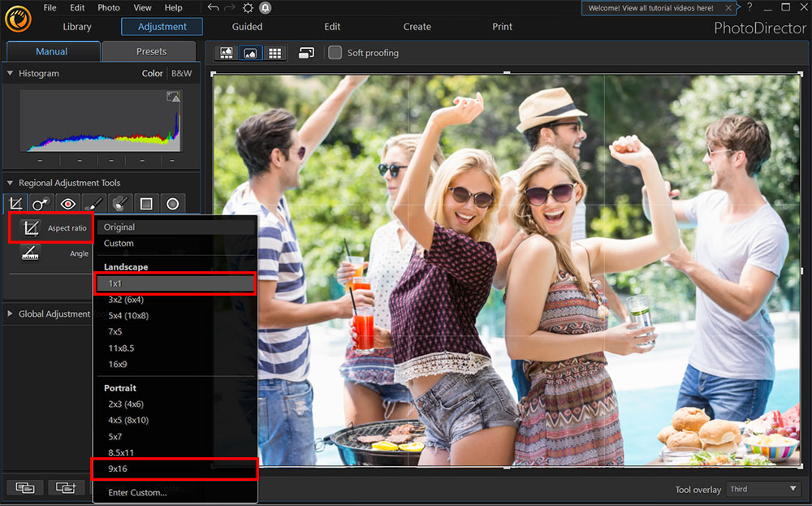Expand the Global Adjustment Tools section

point(11,314)
